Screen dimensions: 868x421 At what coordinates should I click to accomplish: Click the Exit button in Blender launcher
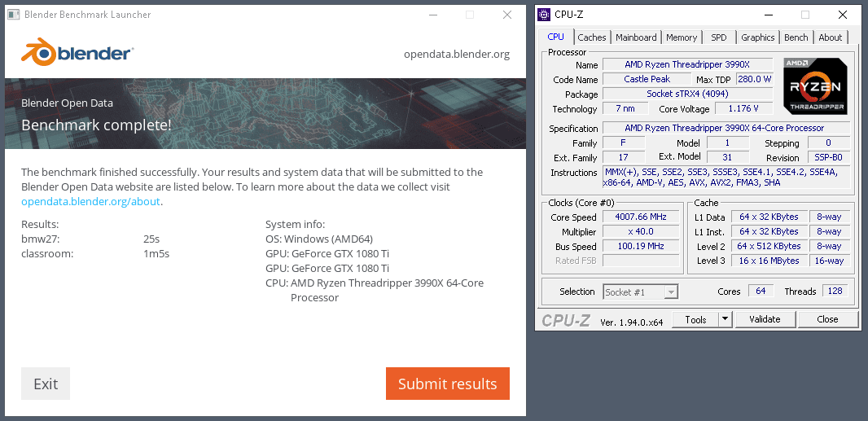tap(46, 384)
